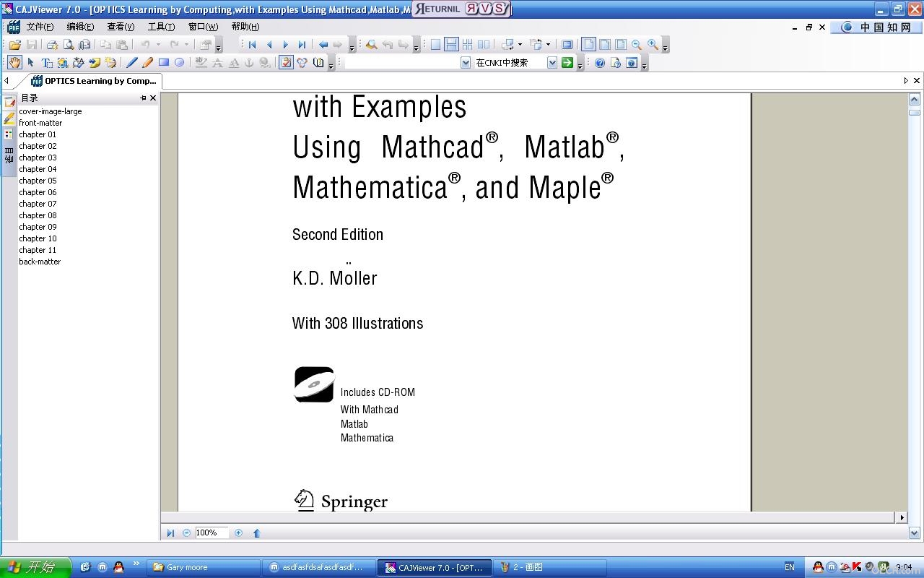This screenshot has width=924, height=578.
Task: Select the blue line pencil tool
Action: pyautogui.click(x=131, y=63)
